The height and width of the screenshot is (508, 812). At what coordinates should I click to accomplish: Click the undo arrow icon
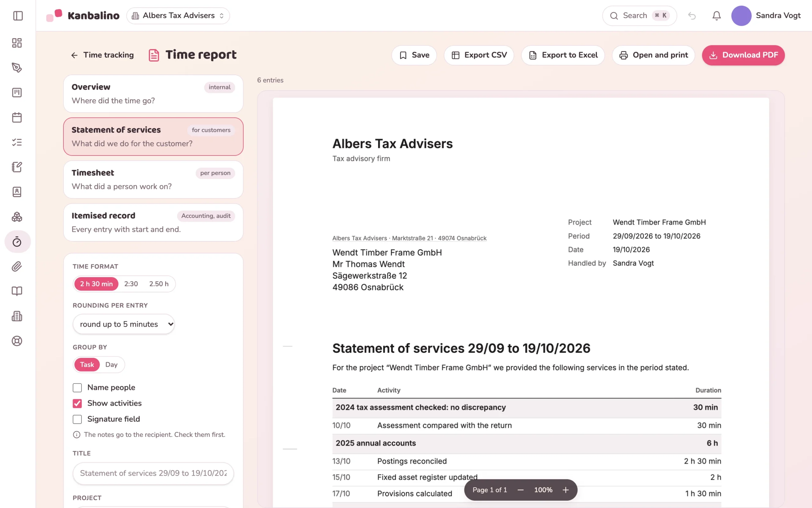691,16
